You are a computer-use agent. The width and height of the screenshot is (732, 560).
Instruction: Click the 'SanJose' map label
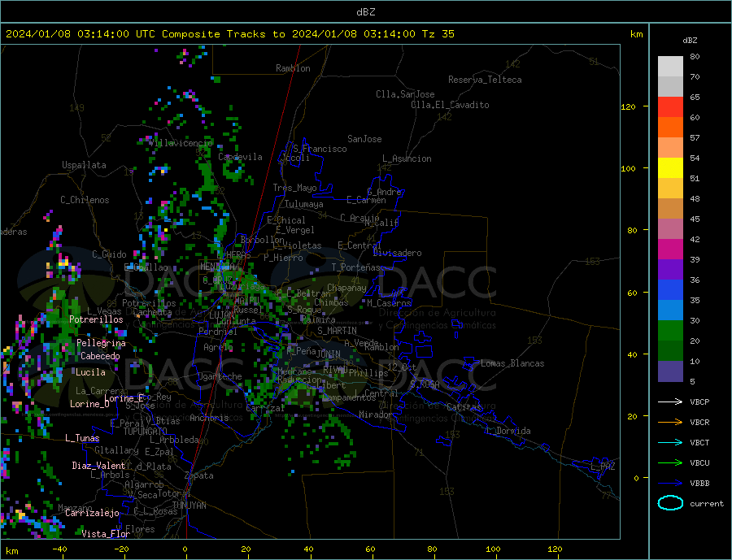pyautogui.click(x=364, y=139)
